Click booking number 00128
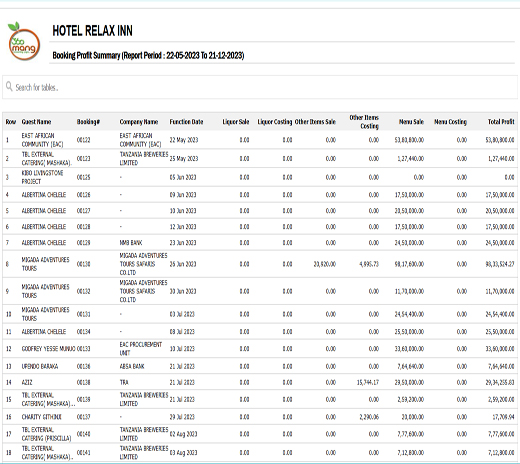Image resolution: width=520 pixels, height=464 pixels. click(x=83, y=227)
